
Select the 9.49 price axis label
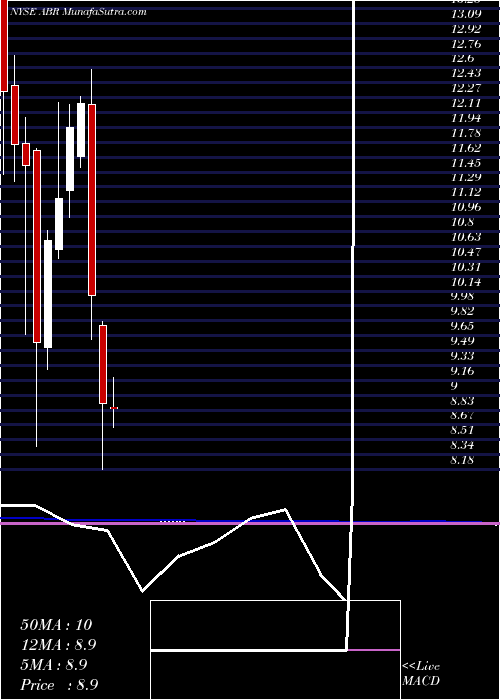(x=462, y=341)
